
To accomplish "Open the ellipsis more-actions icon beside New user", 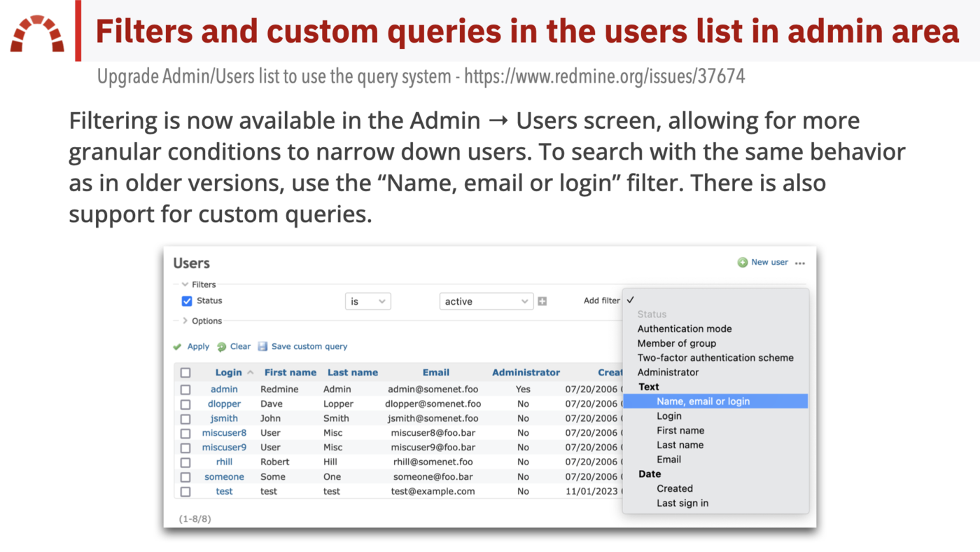I will (800, 262).
